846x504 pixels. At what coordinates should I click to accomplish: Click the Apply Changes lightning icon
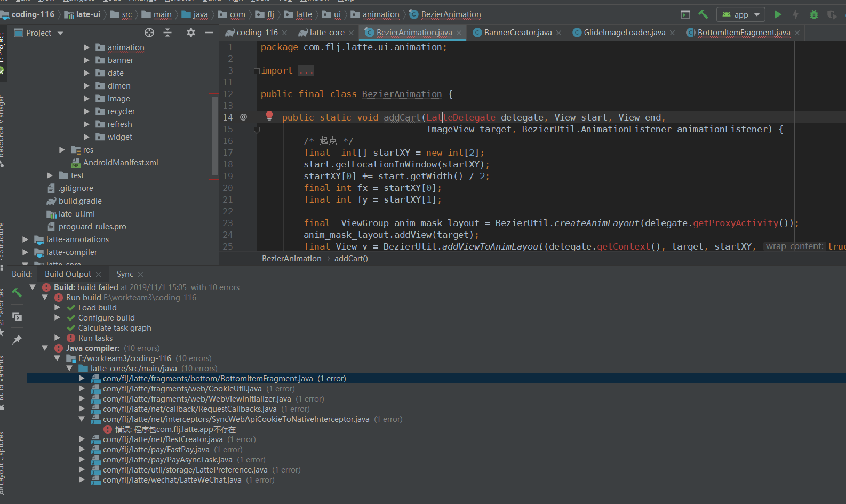(x=795, y=14)
